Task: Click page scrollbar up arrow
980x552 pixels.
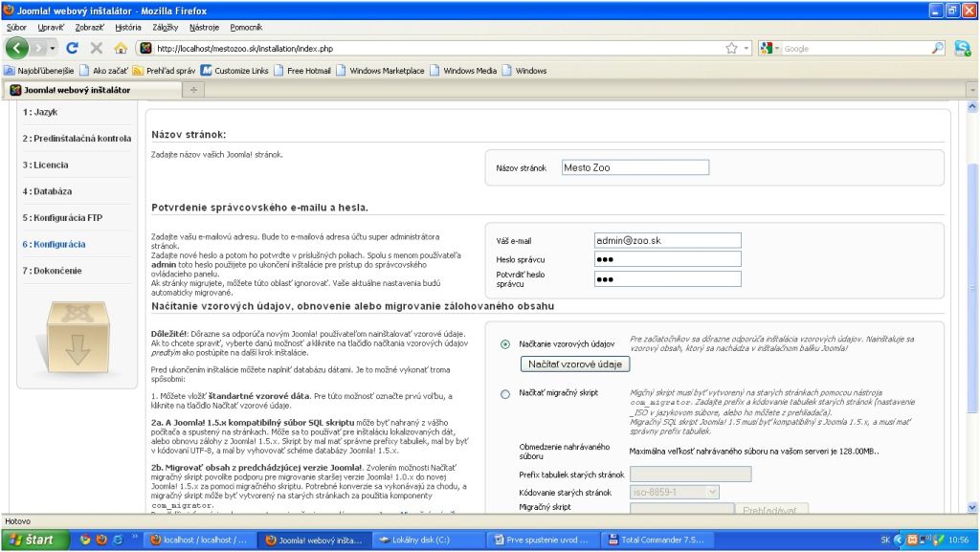Action: (972, 107)
